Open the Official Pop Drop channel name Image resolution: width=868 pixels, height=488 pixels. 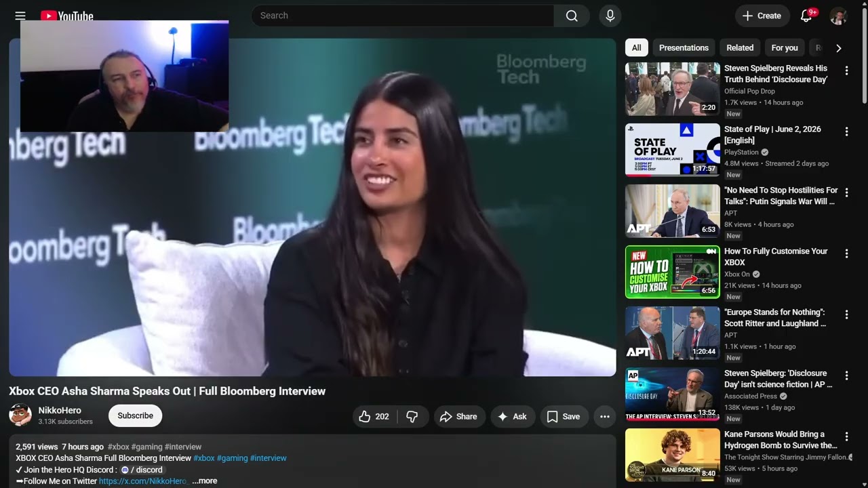coord(749,91)
